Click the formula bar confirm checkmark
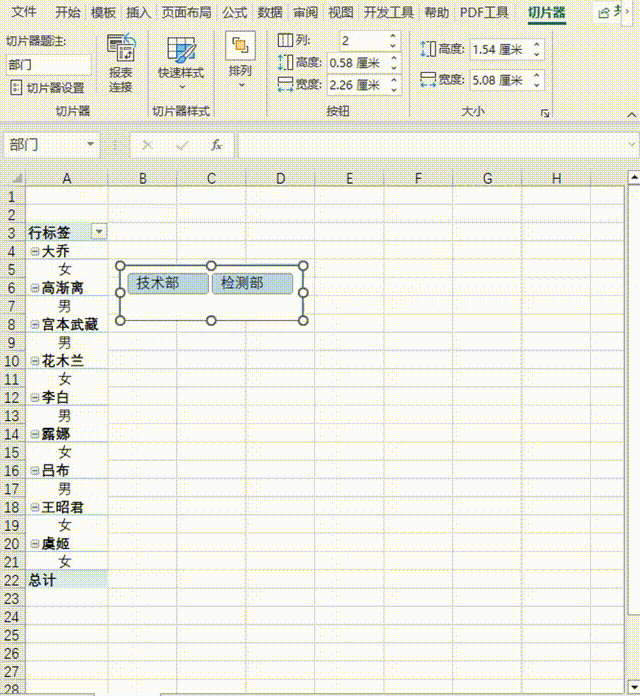Screen dimensions: 640x696 181,145
